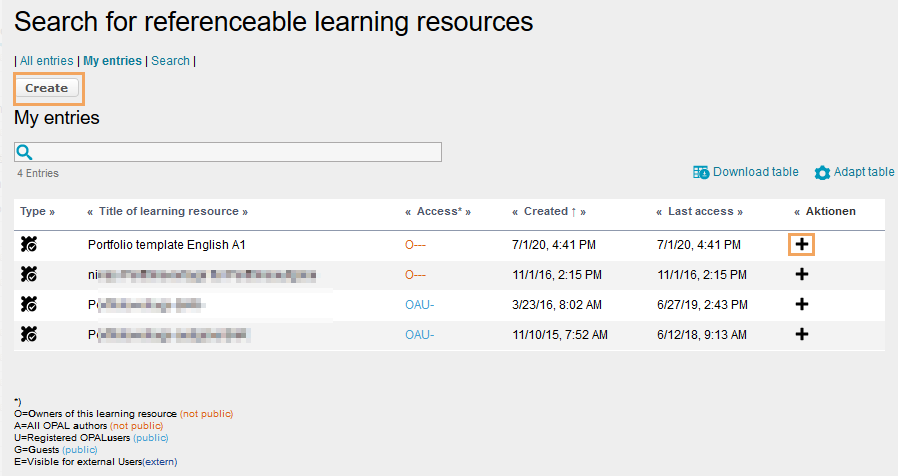Click the plus icon for the 11/10/15 entry

click(x=801, y=335)
